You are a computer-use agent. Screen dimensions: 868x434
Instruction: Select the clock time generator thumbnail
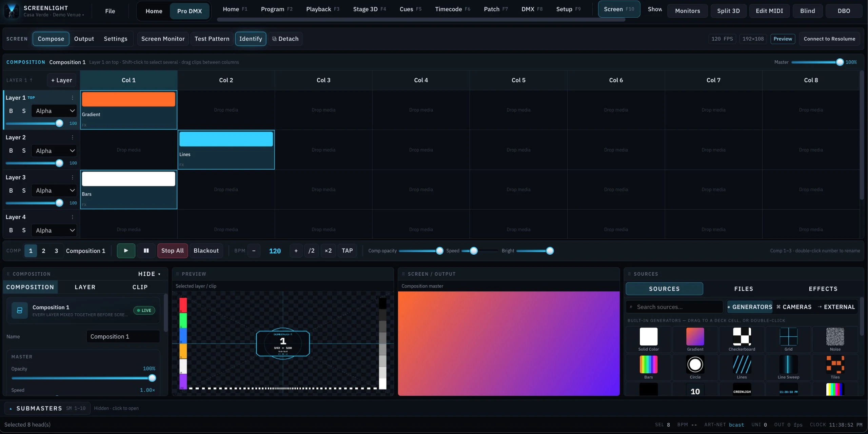pos(788,390)
